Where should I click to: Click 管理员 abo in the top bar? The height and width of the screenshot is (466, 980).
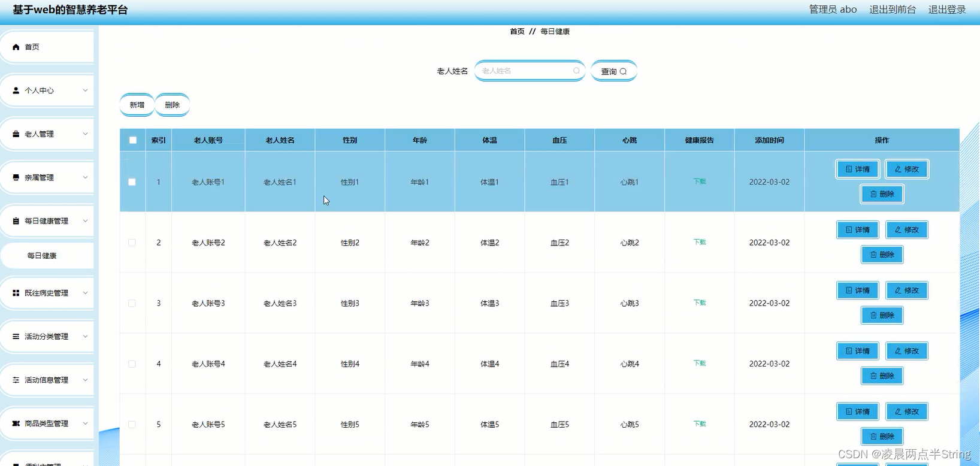click(833, 10)
